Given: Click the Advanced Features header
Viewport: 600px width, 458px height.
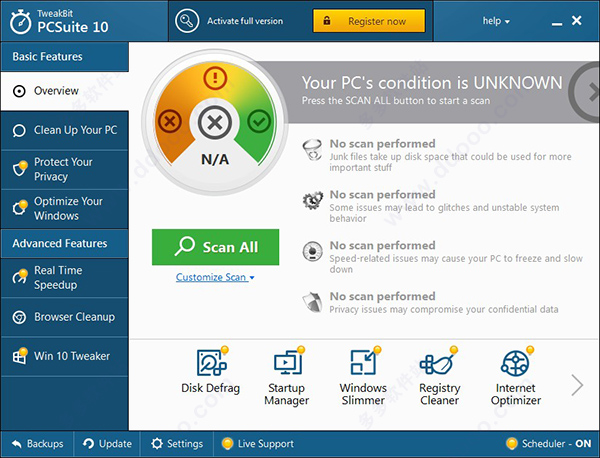Looking at the screenshot, I should (65, 243).
